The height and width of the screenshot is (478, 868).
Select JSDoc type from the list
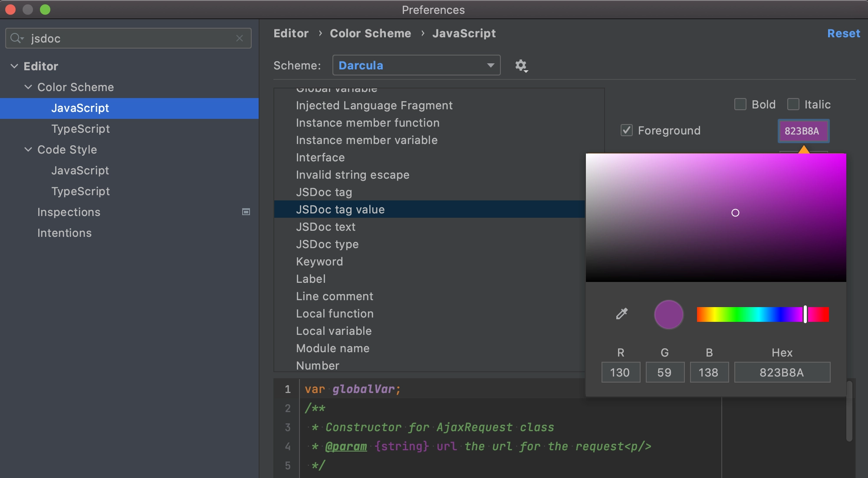pos(327,244)
